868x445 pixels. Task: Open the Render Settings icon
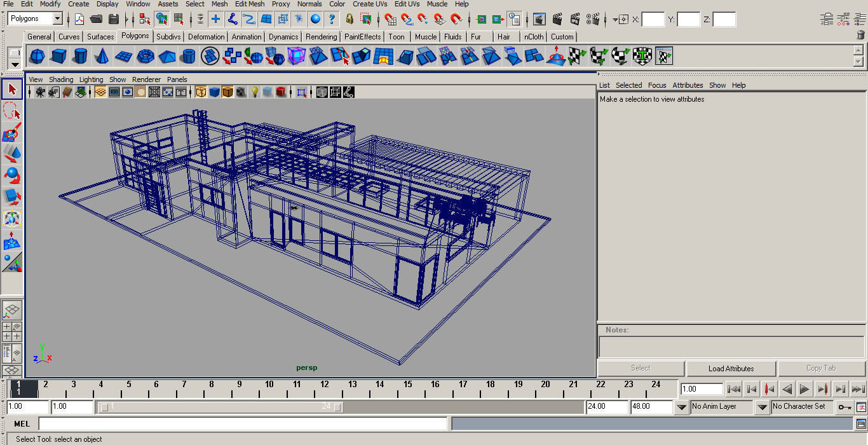(593, 18)
